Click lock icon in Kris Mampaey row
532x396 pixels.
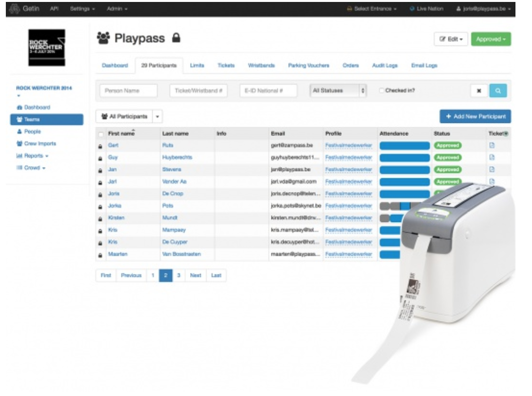(x=100, y=231)
